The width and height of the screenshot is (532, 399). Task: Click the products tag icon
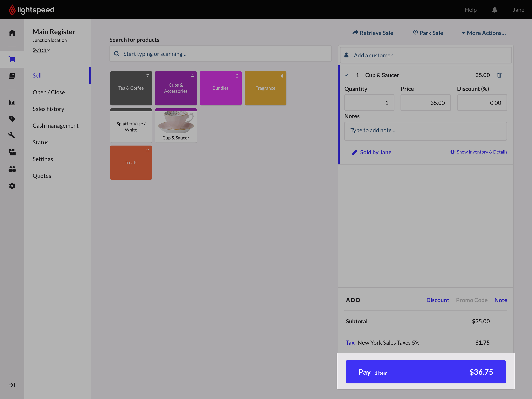point(12,119)
